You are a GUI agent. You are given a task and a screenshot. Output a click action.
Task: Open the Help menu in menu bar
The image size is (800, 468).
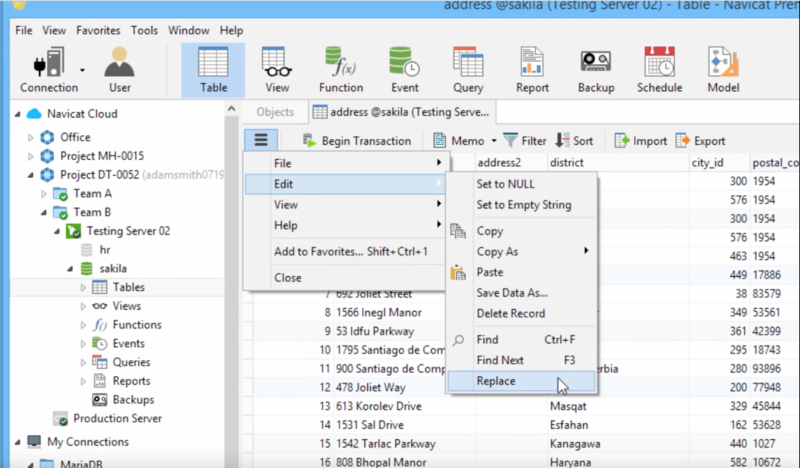(x=231, y=31)
